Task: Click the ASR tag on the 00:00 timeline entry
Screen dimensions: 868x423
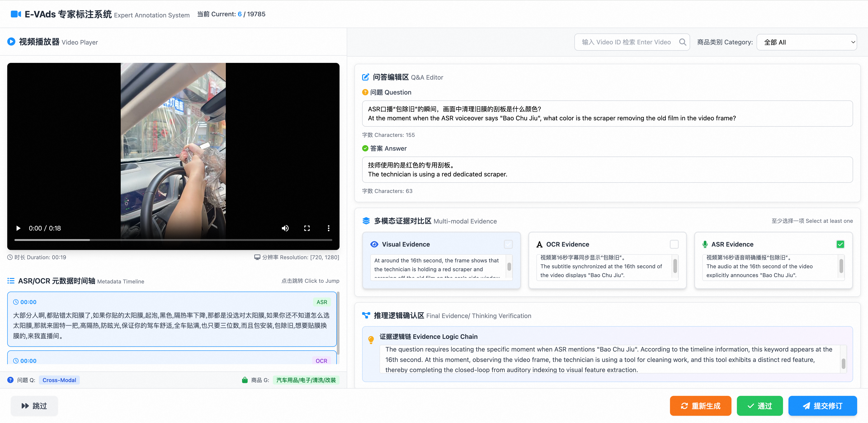Action: (321, 302)
